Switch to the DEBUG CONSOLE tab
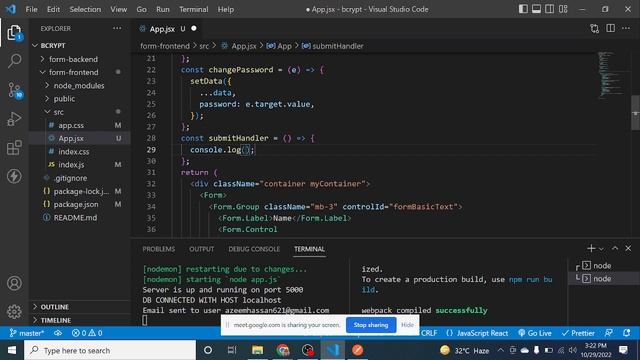This screenshot has width=640, height=360. 254,249
